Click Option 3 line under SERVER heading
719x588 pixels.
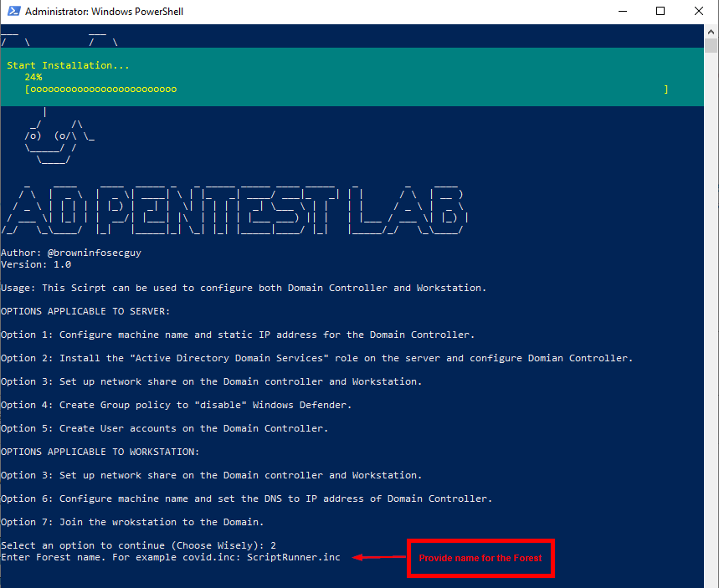[x=212, y=381]
